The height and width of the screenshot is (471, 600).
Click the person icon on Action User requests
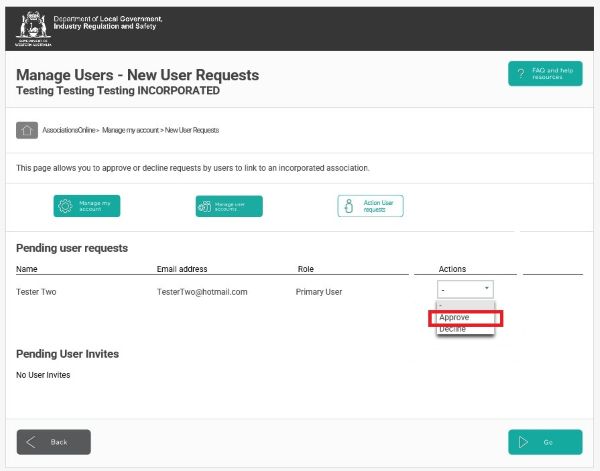pos(349,206)
